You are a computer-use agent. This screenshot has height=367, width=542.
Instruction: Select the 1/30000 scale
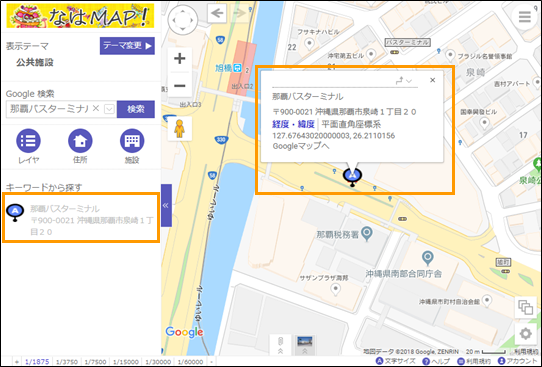[158, 362]
